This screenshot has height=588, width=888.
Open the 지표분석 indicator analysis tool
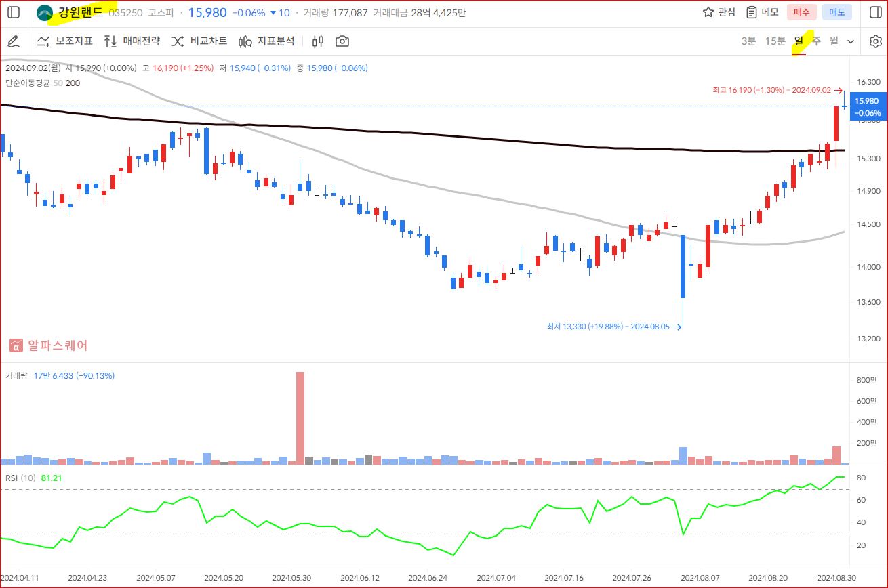[x=266, y=41]
